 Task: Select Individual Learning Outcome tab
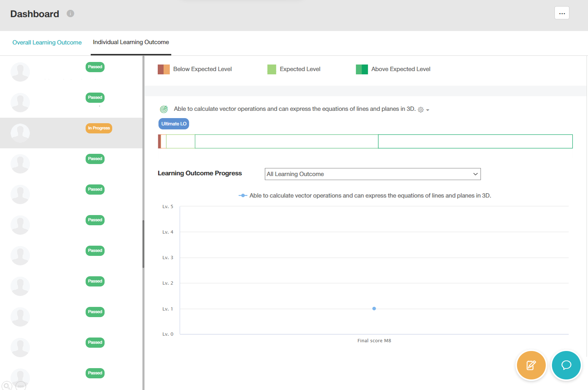[131, 42]
